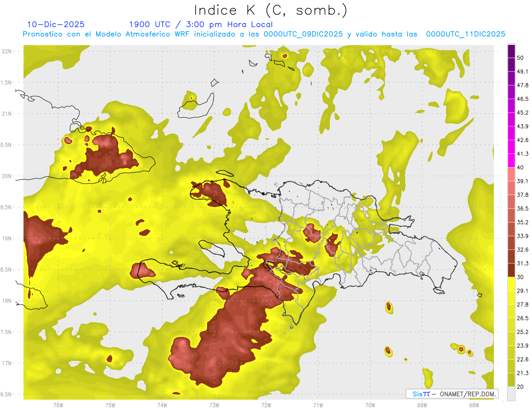This screenshot has width=532, height=411.
Task: Click the '73W' longitude tick label
Action: tap(214, 405)
